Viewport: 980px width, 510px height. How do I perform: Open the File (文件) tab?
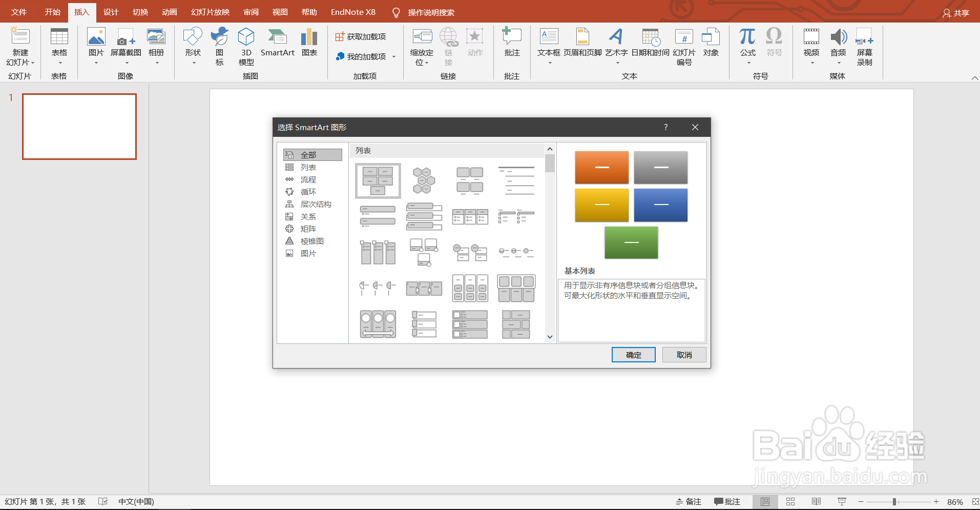[19, 12]
